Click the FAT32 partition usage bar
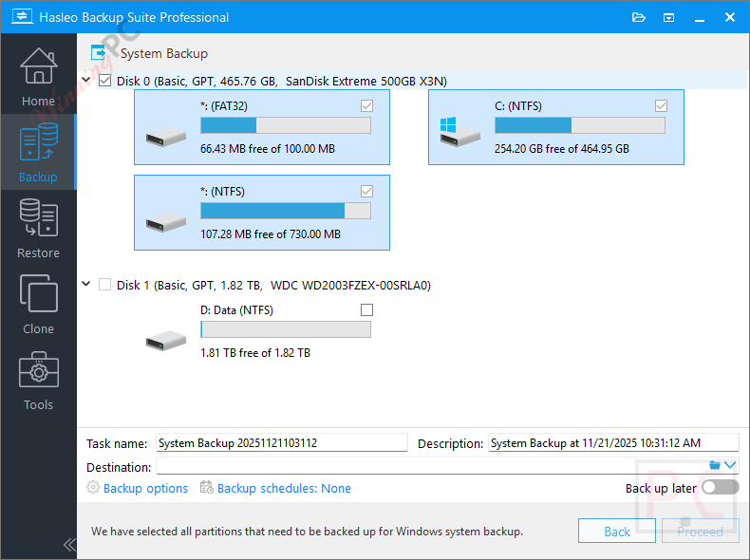 (x=286, y=125)
